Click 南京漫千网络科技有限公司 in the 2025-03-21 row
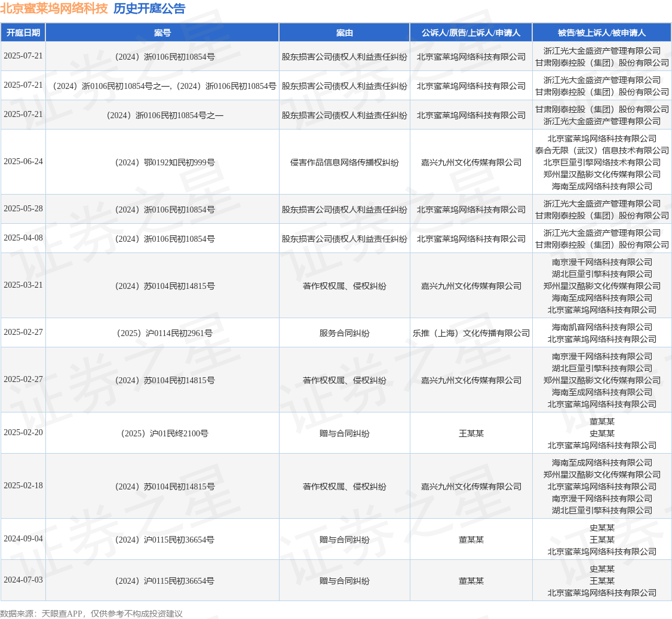 coord(602,261)
